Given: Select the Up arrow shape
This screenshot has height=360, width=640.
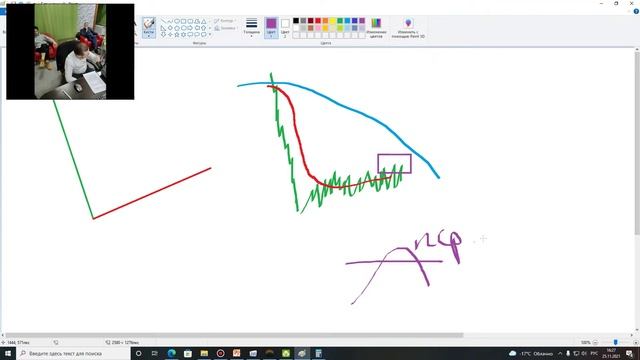Looking at the screenshot, I should click(x=203, y=28).
